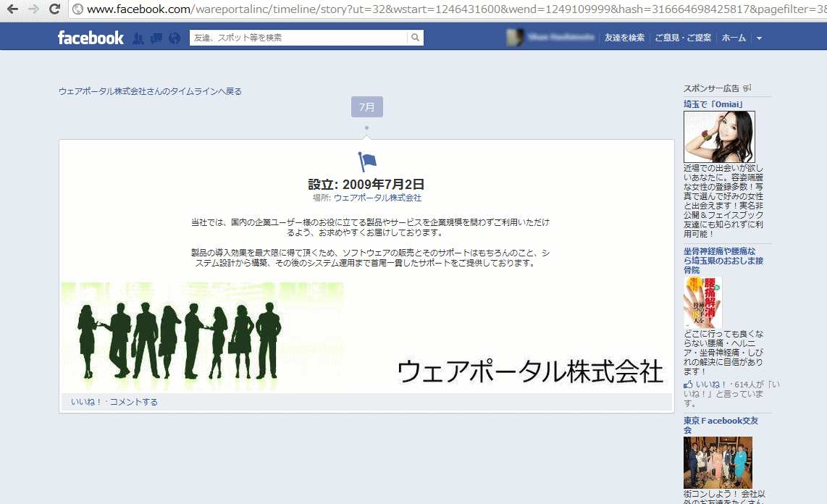Click コメントする under the post
Screen dimensions: 827x504
(133, 402)
